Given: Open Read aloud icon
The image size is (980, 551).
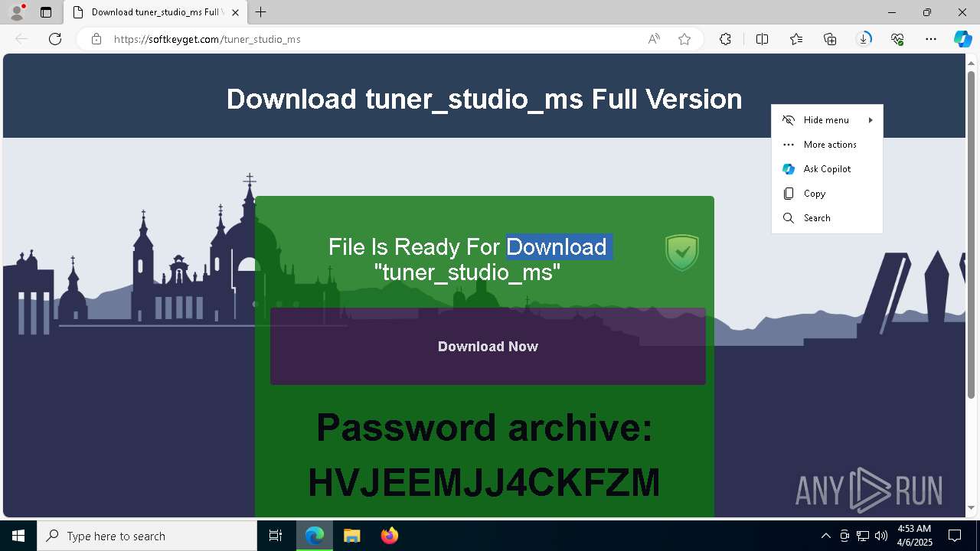Looking at the screenshot, I should (x=654, y=39).
